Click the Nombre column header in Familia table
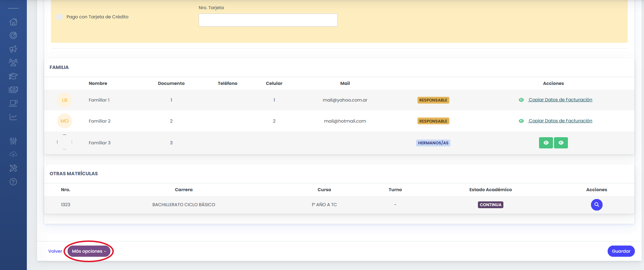Viewport: 644px width, 270px height. click(98, 84)
